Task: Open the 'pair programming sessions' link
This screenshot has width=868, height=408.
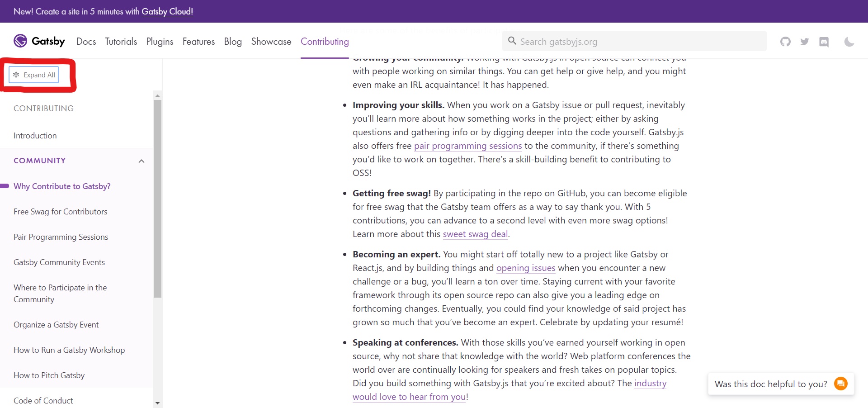Action: (468, 146)
